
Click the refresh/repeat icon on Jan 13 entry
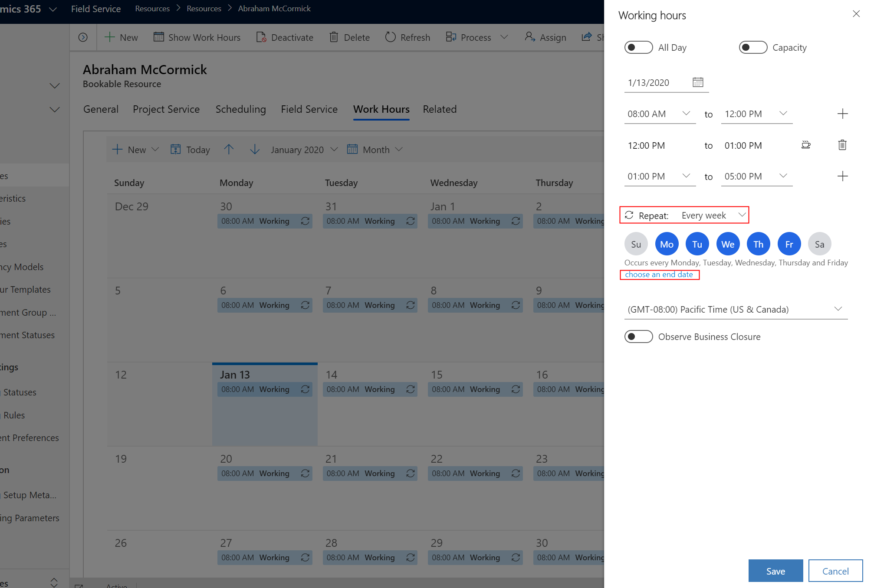pos(305,389)
